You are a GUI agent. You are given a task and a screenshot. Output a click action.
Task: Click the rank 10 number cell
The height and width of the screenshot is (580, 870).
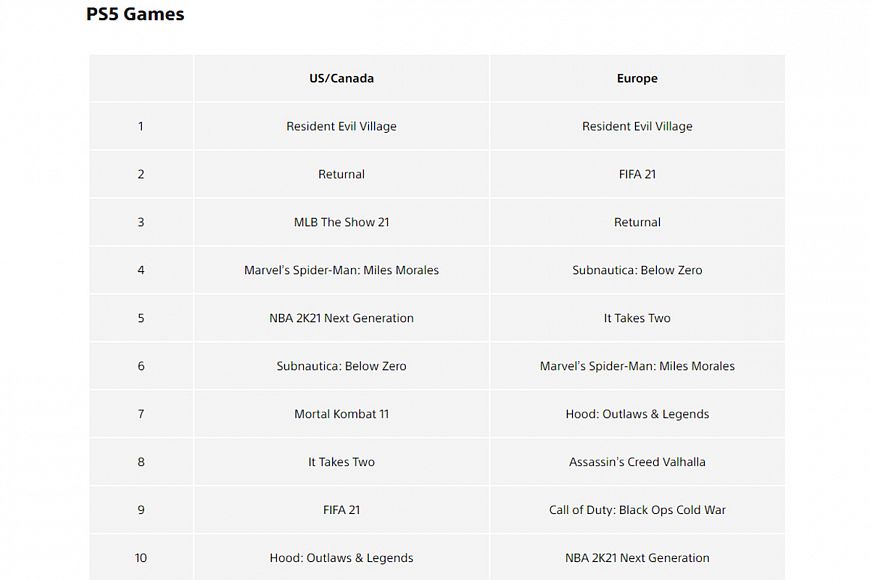141,558
